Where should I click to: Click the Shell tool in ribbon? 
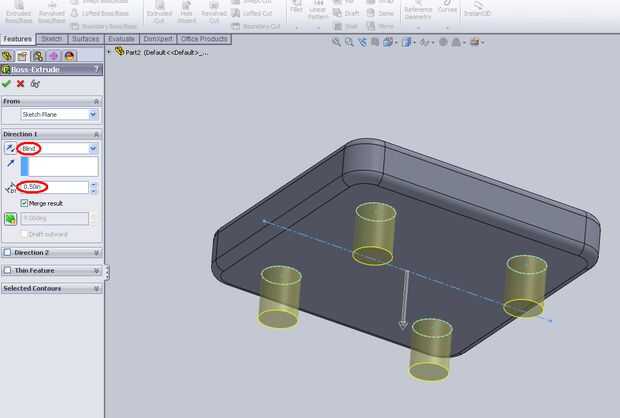(x=346, y=26)
